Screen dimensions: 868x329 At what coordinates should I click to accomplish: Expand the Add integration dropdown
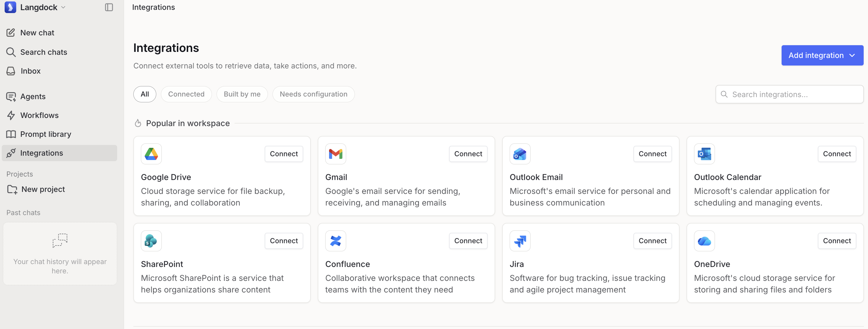click(x=822, y=55)
